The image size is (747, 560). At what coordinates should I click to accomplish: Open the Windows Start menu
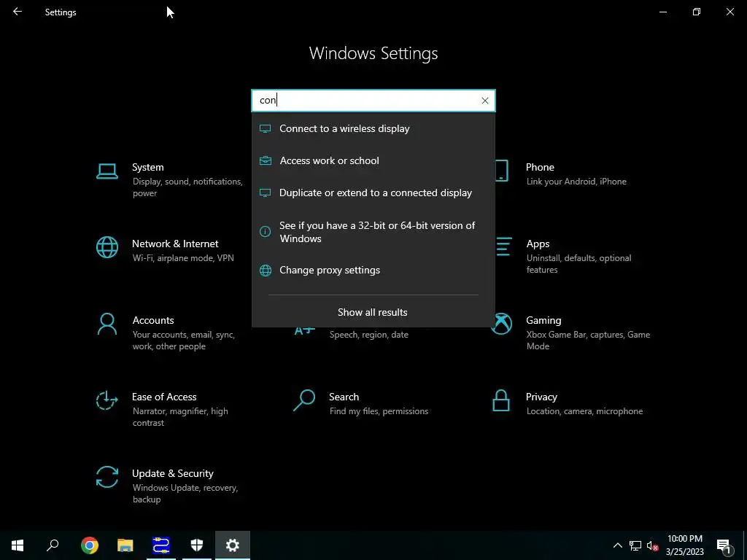click(x=18, y=545)
